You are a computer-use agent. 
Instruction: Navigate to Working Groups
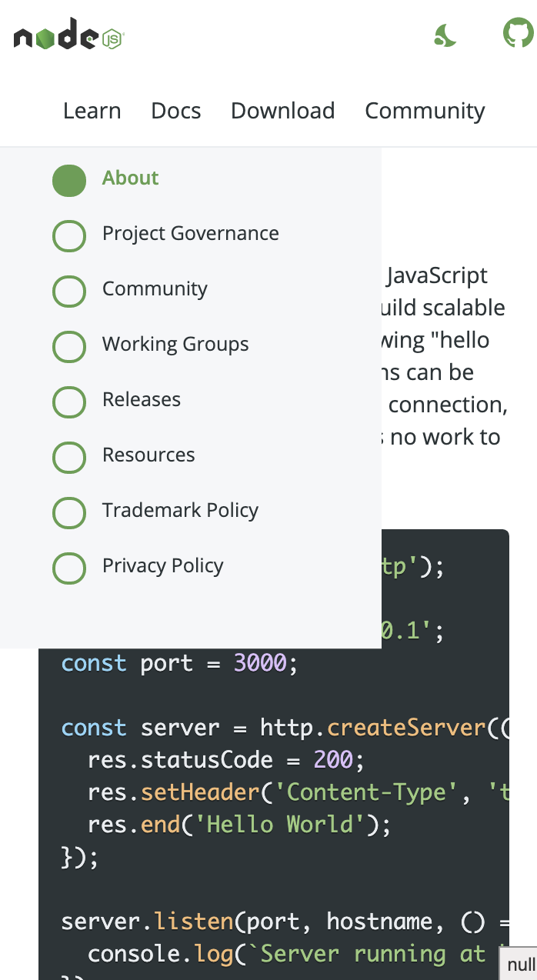(x=175, y=344)
